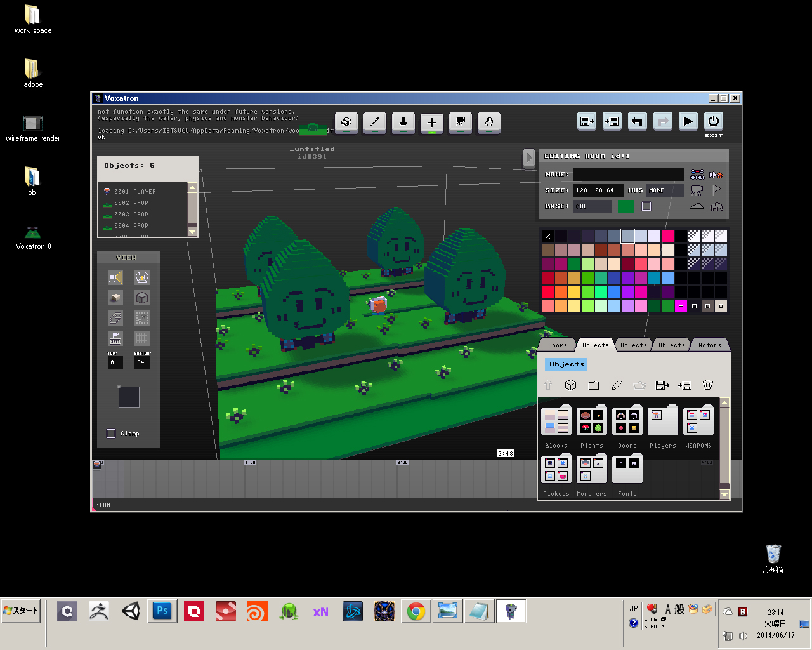Image resolution: width=812 pixels, height=650 pixels.
Task: Switch to the Actors tab
Action: tap(710, 345)
